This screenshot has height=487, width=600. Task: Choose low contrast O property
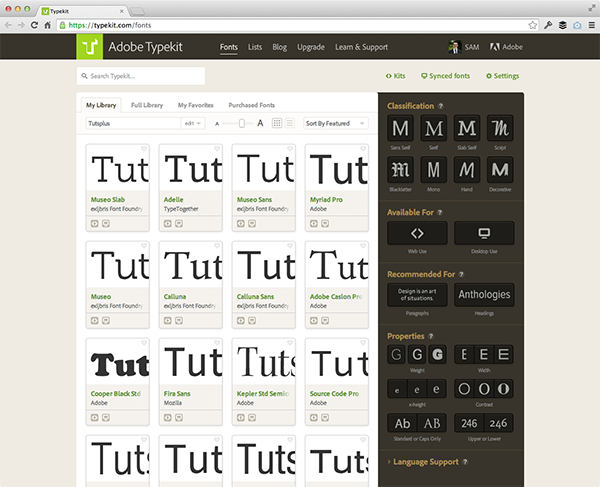(464, 389)
